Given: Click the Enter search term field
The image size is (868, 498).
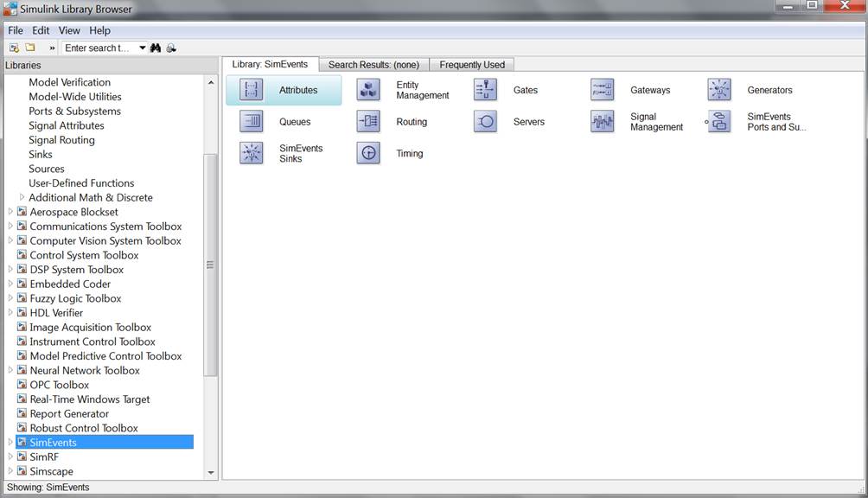Looking at the screenshot, I should [x=99, y=48].
